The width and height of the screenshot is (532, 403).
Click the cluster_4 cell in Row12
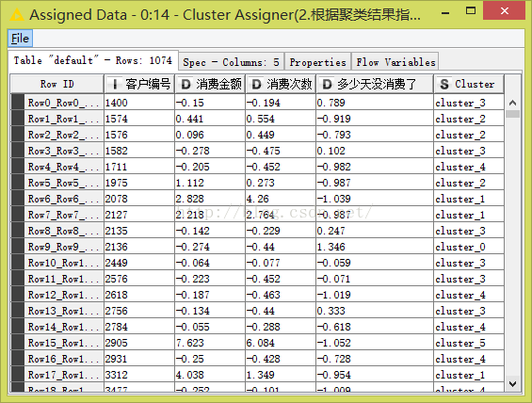469,295
